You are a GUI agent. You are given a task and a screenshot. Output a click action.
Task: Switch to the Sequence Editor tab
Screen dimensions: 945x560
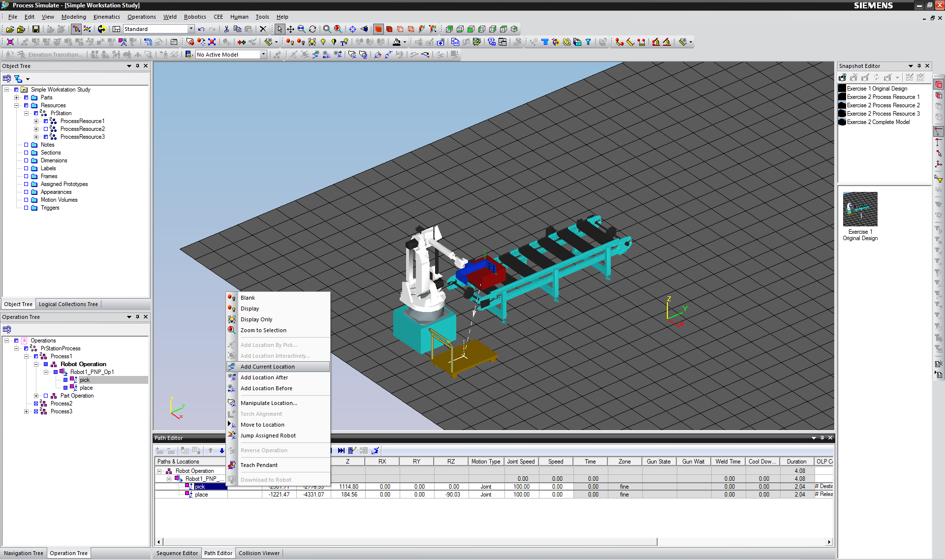point(177,553)
